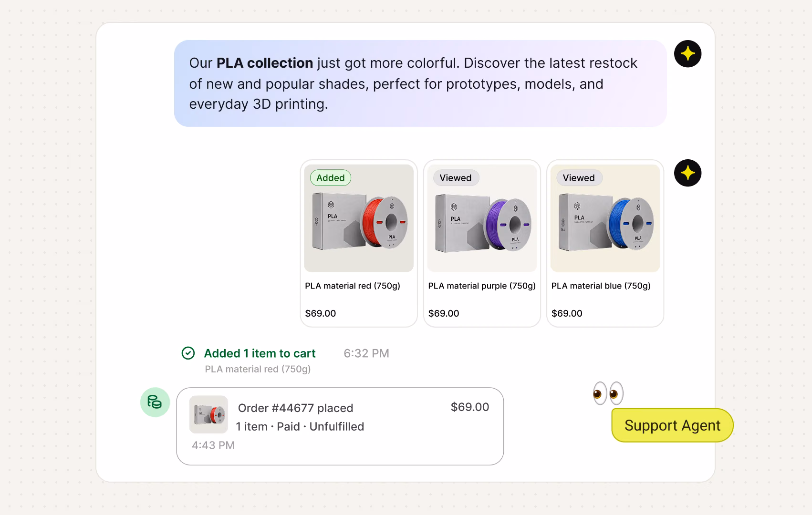The width and height of the screenshot is (812, 515).
Task: Click the sparkle AI icon beside the product cards
Action: coord(687,173)
